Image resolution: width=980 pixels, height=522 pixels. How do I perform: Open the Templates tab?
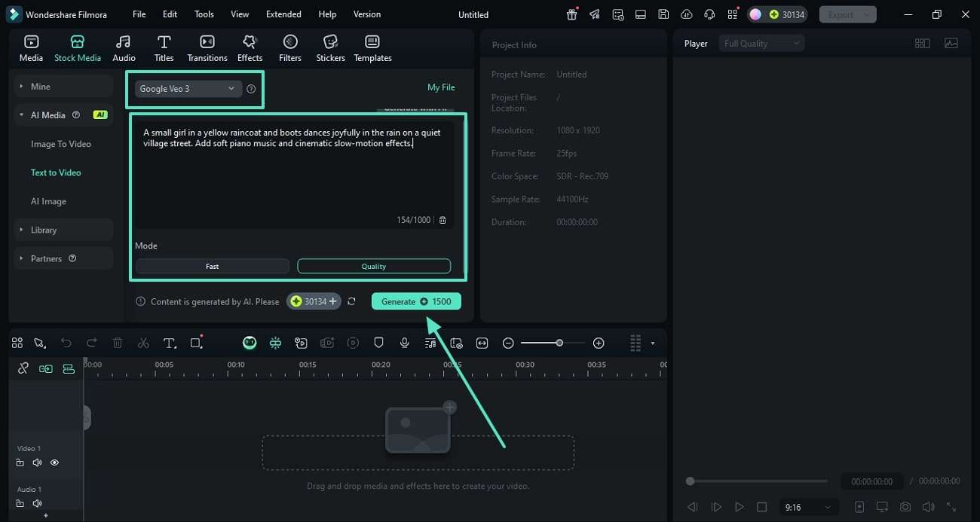pyautogui.click(x=372, y=48)
